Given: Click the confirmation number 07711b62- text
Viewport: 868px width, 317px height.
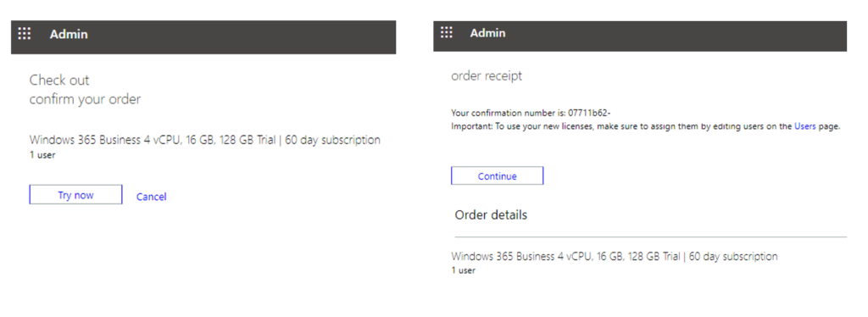Looking at the screenshot, I should tap(589, 113).
